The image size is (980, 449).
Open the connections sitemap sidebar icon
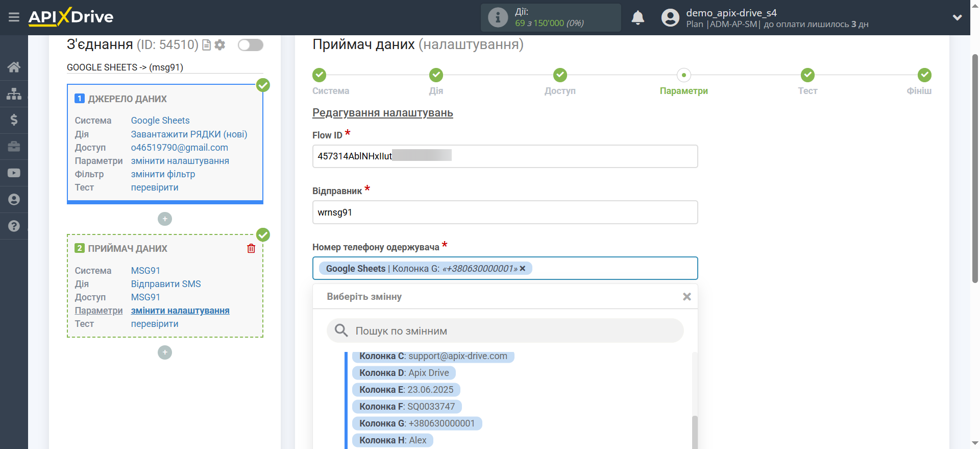[x=14, y=93]
